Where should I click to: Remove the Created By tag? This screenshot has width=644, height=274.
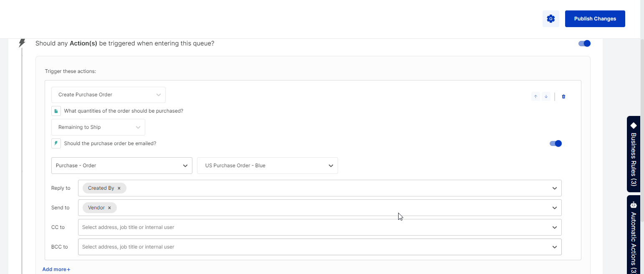coord(119,188)
